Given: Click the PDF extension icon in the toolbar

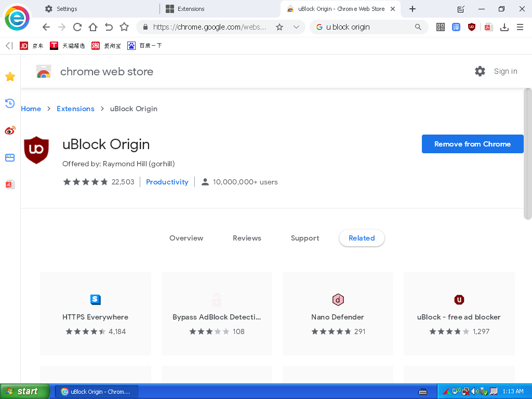Looking at the screenshot, I should (488, 27).
